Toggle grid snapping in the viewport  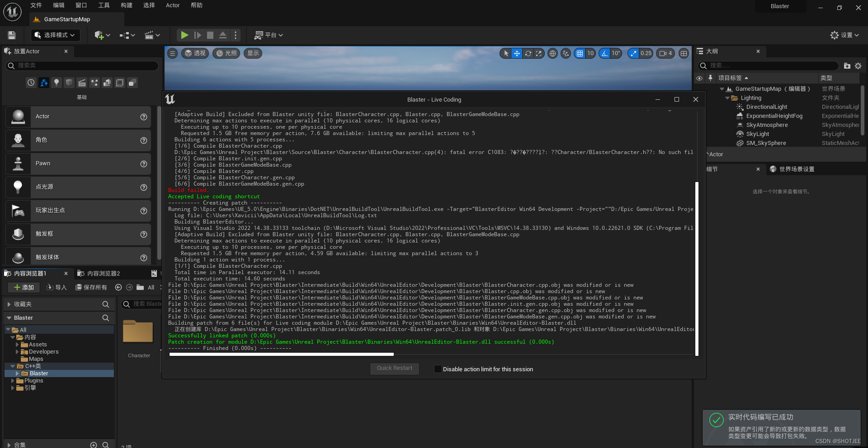[580, 53]
